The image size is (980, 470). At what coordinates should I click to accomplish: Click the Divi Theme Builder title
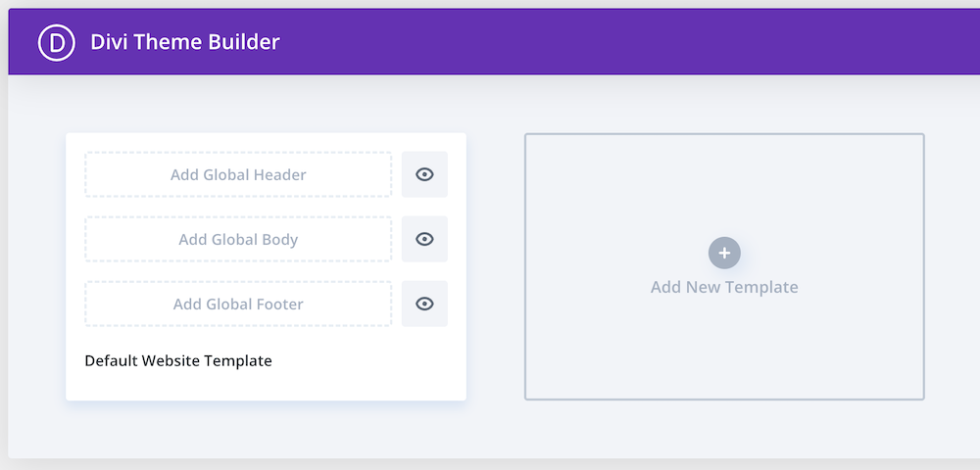185,42
